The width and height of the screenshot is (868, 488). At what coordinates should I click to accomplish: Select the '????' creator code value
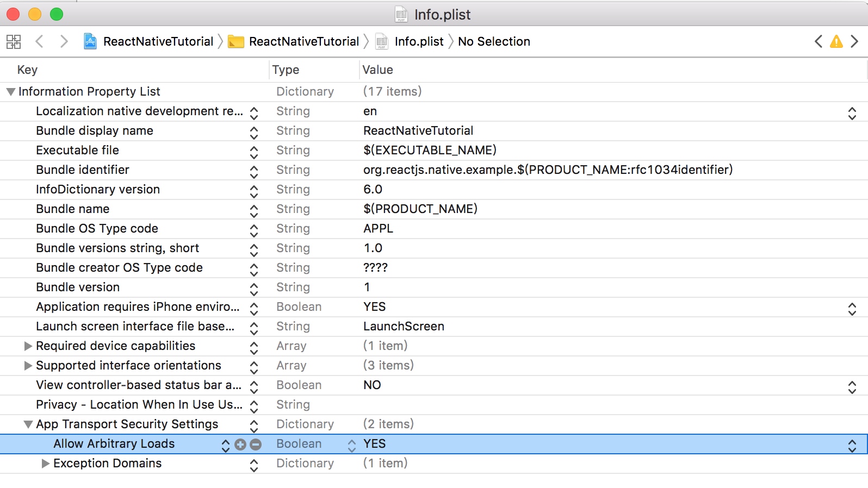coord(375,267)
